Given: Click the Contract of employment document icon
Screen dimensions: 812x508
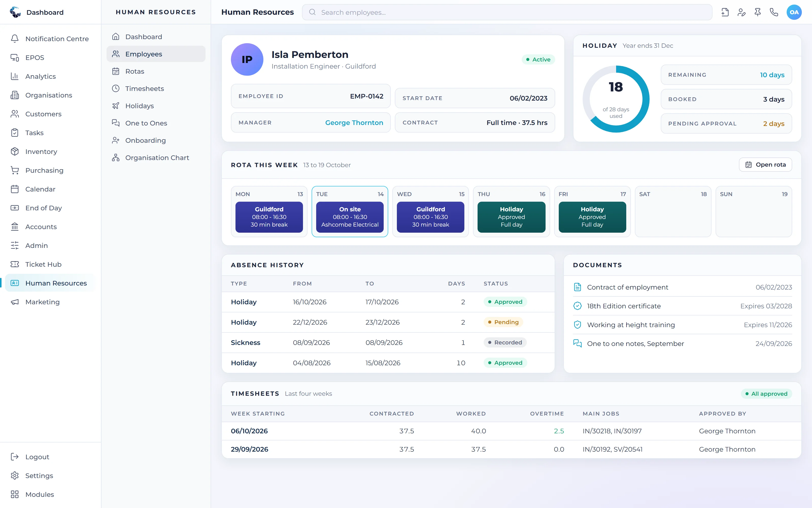Looking at the screenshot, I should point(578,287).
